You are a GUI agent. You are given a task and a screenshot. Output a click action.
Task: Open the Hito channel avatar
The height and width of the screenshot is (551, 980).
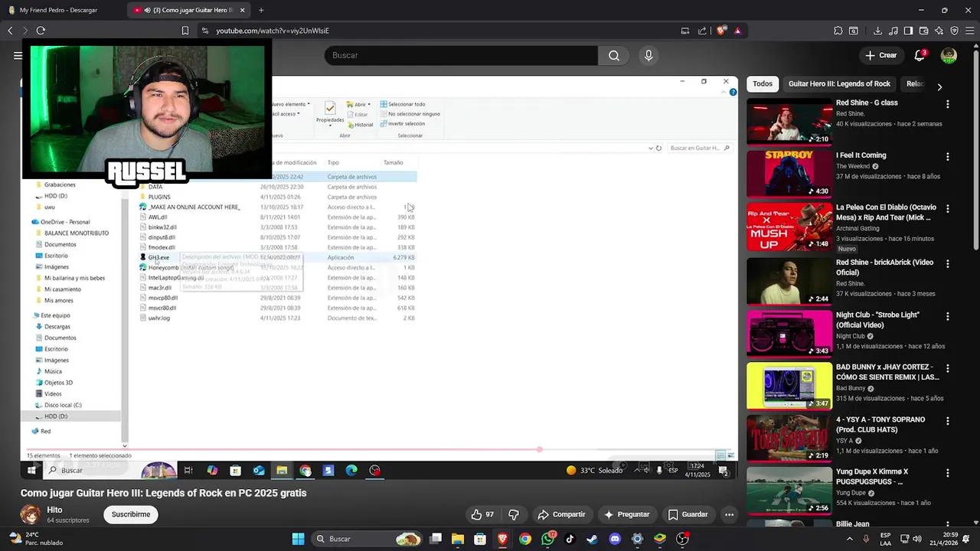31,514
